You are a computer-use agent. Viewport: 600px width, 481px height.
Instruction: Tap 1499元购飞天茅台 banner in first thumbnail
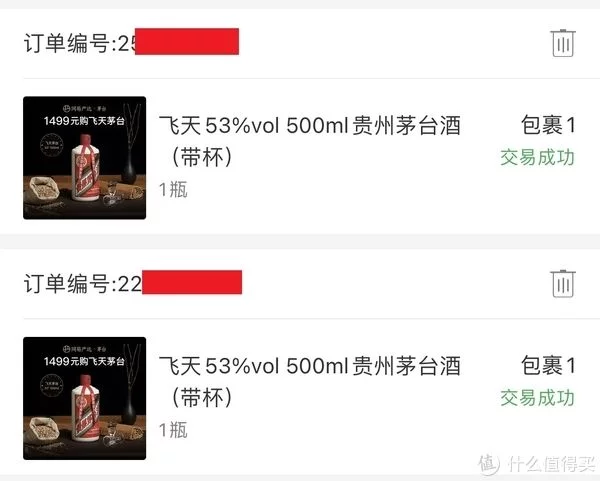84,121
